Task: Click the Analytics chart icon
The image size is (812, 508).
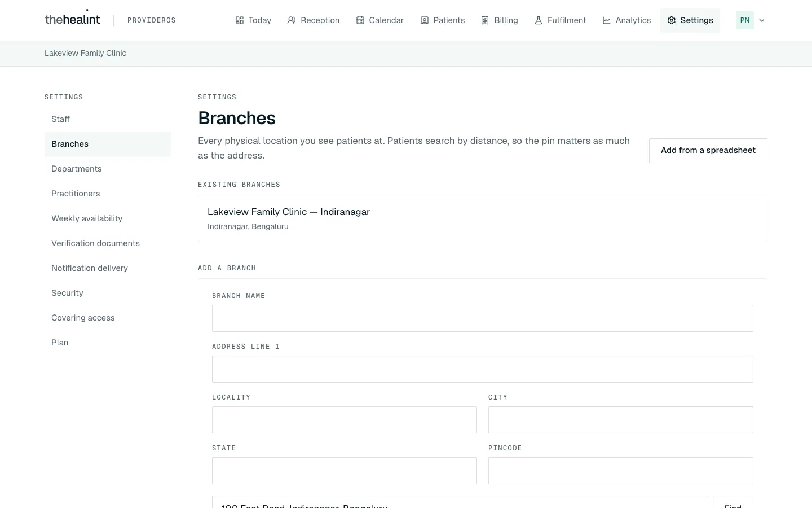Action: tap(607, 20)
